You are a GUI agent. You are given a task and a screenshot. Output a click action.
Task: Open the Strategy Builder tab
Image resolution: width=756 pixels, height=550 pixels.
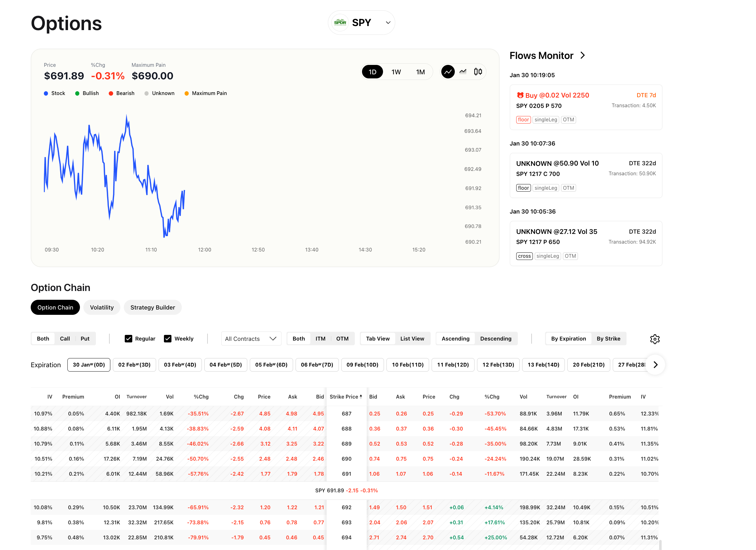[152, 307]
